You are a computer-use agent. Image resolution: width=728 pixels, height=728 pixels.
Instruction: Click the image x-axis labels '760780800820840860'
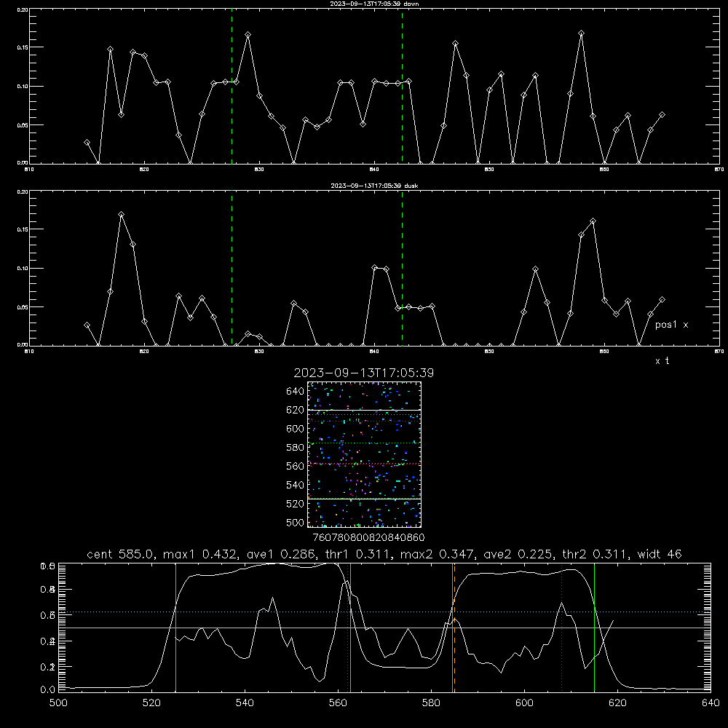click(x=369, y=537)
